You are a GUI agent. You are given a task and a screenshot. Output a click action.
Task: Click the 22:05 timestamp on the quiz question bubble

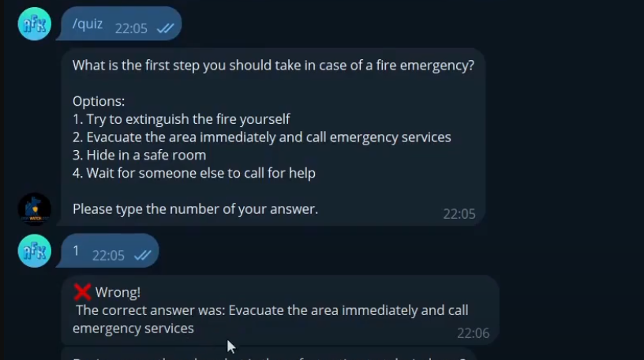(x=459, y=214)
